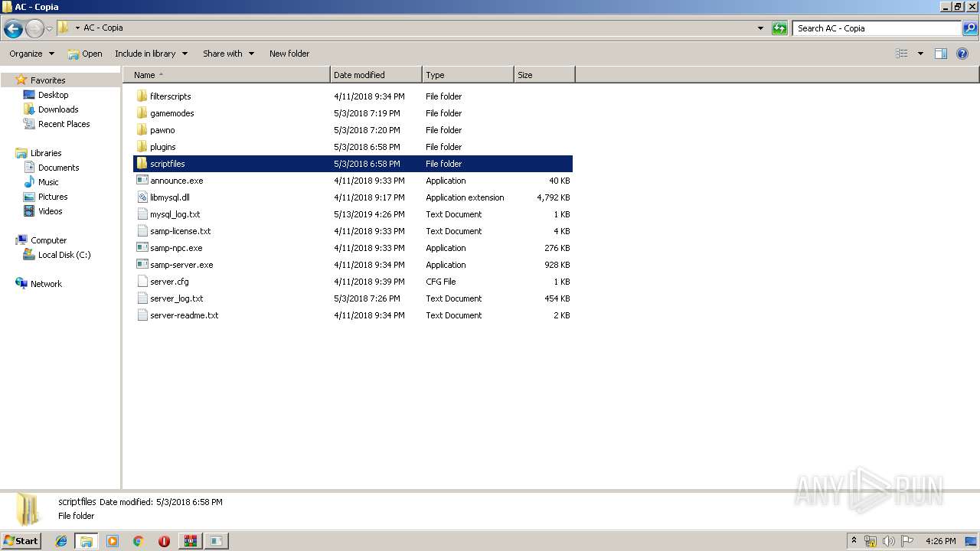The height and width of the screenshot is (551, 980).
Task: Open Share with menu
Action: click(x=228, y=54)
